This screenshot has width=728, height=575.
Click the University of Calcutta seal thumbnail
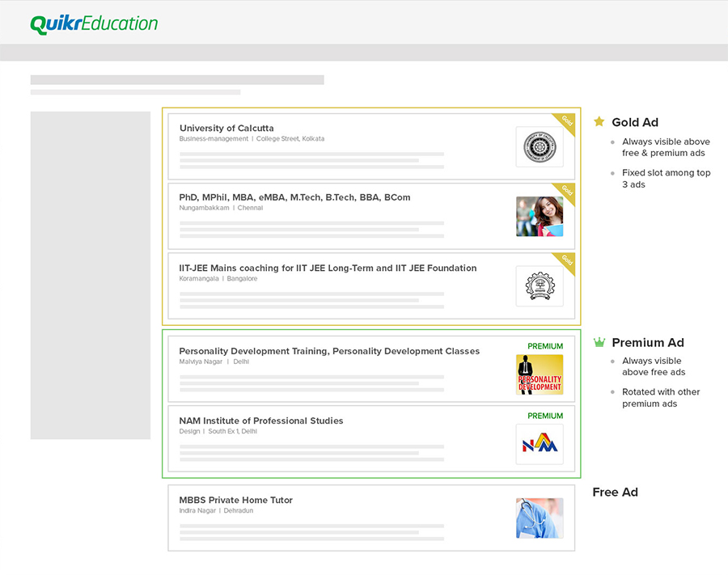540,147
